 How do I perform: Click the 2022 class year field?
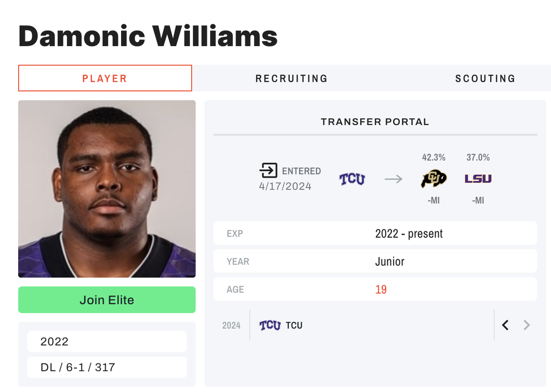click(x=107, y=342)
